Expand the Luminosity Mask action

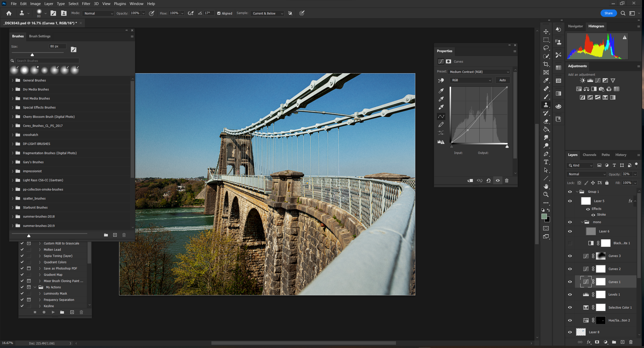(x=40, y=293)
